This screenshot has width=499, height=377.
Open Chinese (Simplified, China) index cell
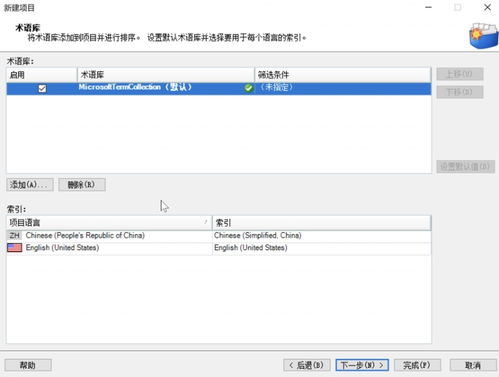coord(322,235)
